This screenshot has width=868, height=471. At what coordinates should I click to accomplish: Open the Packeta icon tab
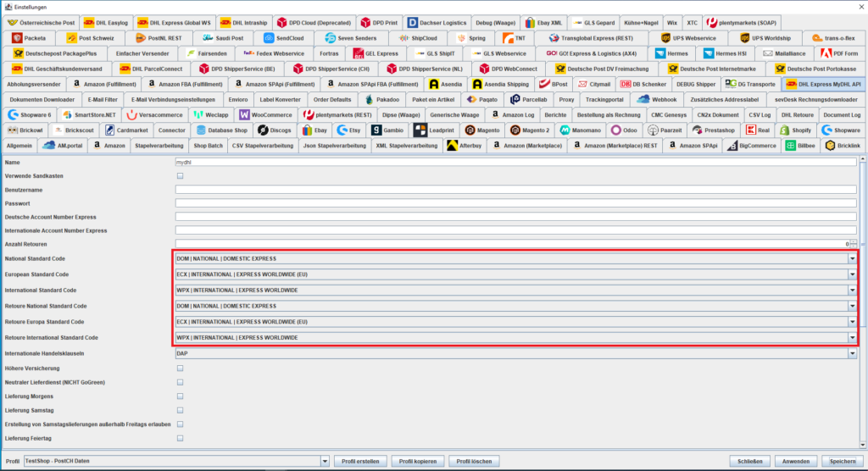click(x=17, y=38)
